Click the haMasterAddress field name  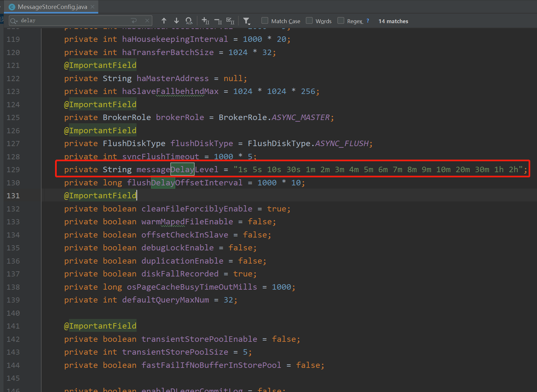click(x=173, y=79)
